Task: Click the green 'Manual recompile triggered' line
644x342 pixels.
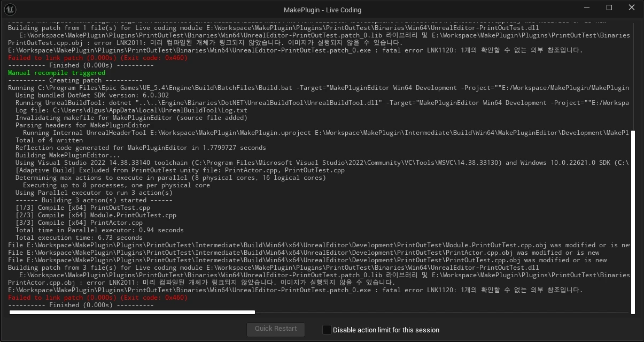Action: pyautogui.click(x=57, y=73)
